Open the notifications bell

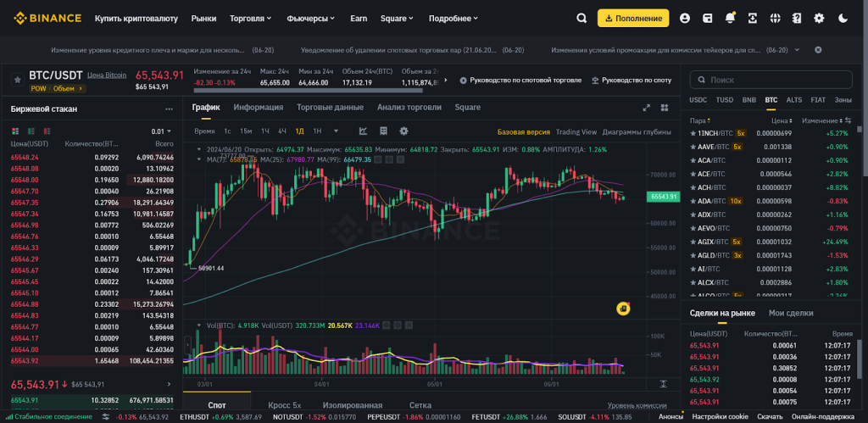[730, 18]
